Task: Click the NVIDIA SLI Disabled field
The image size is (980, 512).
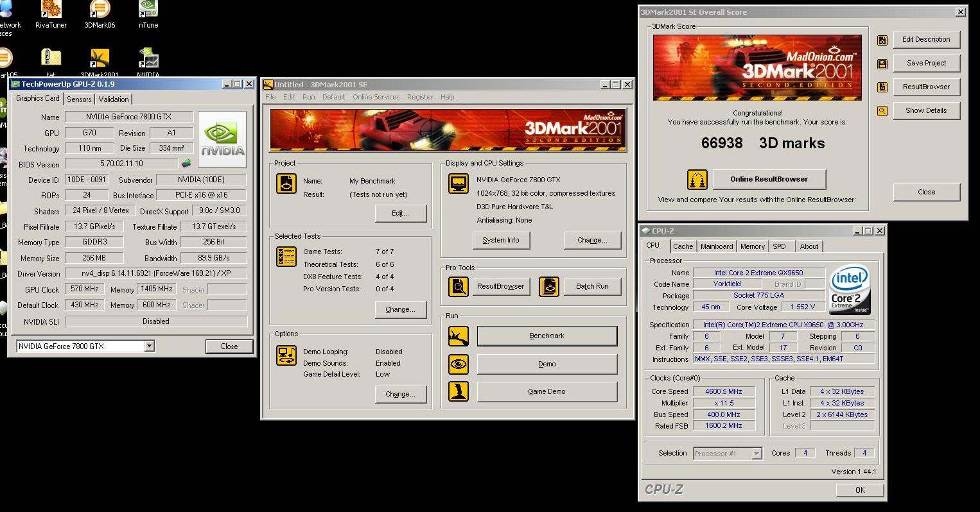Action: click(156, 321)
